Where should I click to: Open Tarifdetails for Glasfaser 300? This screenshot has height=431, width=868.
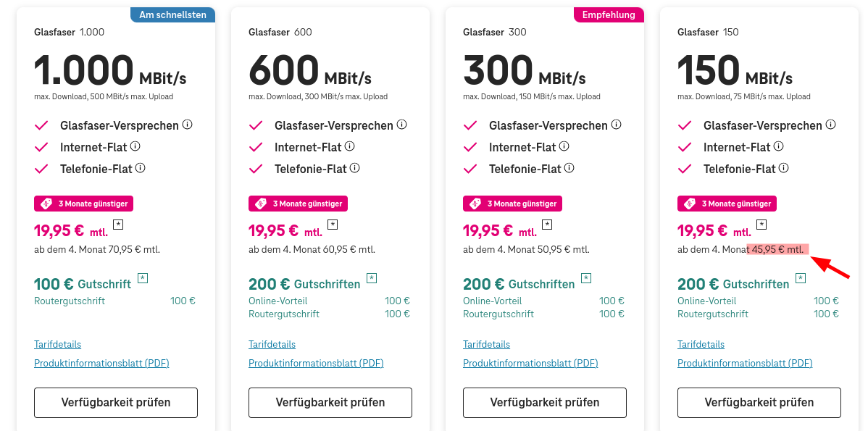point(487,344)
